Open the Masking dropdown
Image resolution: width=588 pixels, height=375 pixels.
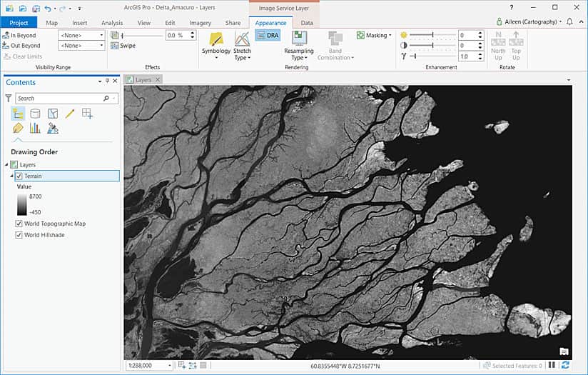coord(374,35)
